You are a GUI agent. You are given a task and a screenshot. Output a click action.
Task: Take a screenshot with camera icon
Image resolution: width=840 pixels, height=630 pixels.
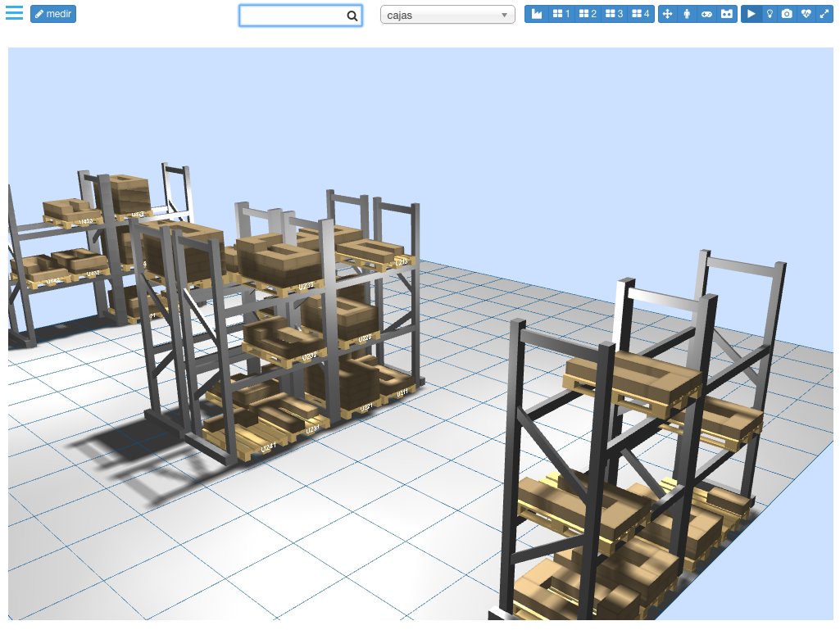click(x=787, y=15)
